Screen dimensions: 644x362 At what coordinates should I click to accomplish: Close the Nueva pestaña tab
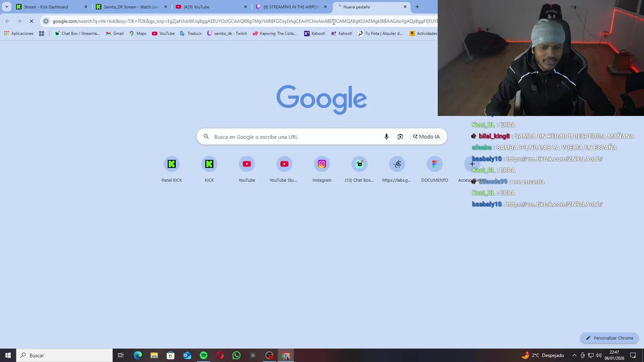click(x=405, y=7)
